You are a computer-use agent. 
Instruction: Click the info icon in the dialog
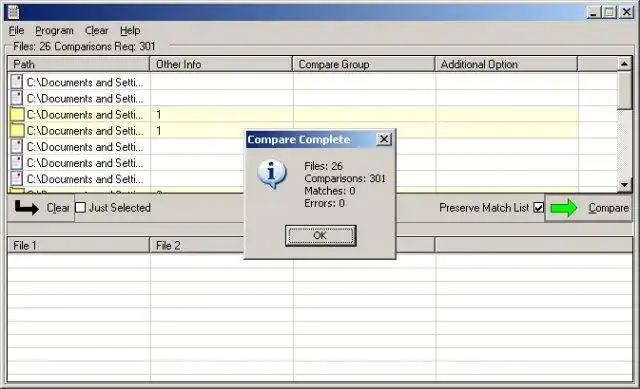pos(272,174)
